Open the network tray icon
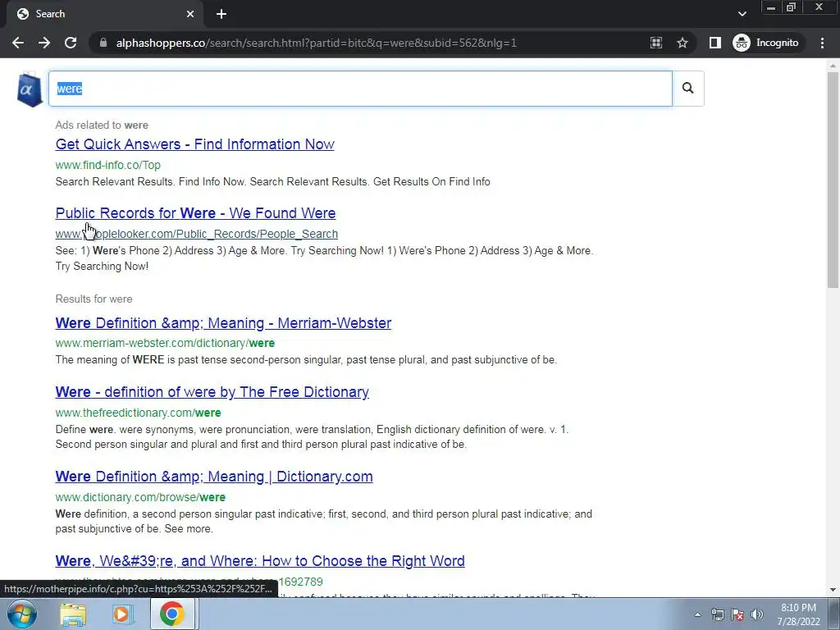This screenshot has height=630, width=840. point(717,614)
